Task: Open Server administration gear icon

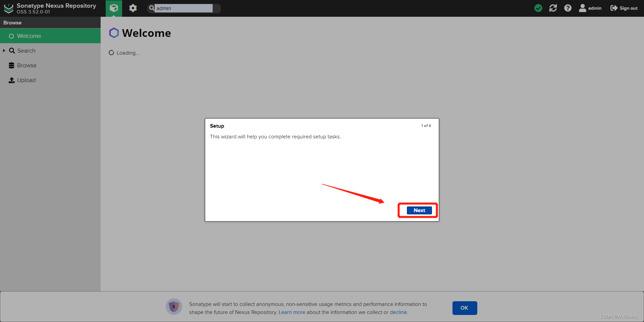Action: point(133,8)
